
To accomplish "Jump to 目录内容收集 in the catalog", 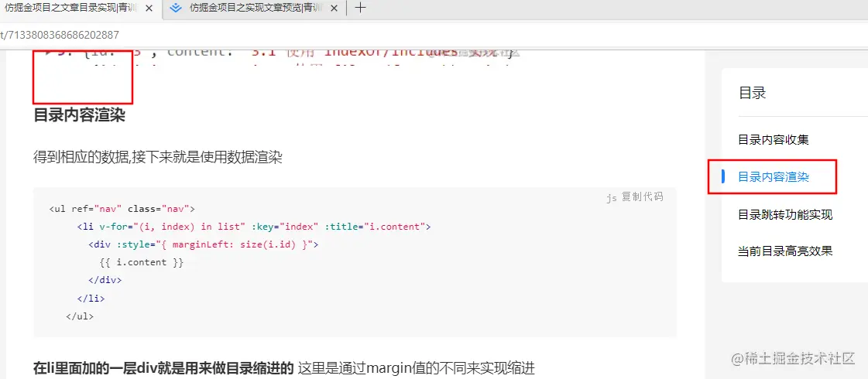I will click(x=774, y=139).
